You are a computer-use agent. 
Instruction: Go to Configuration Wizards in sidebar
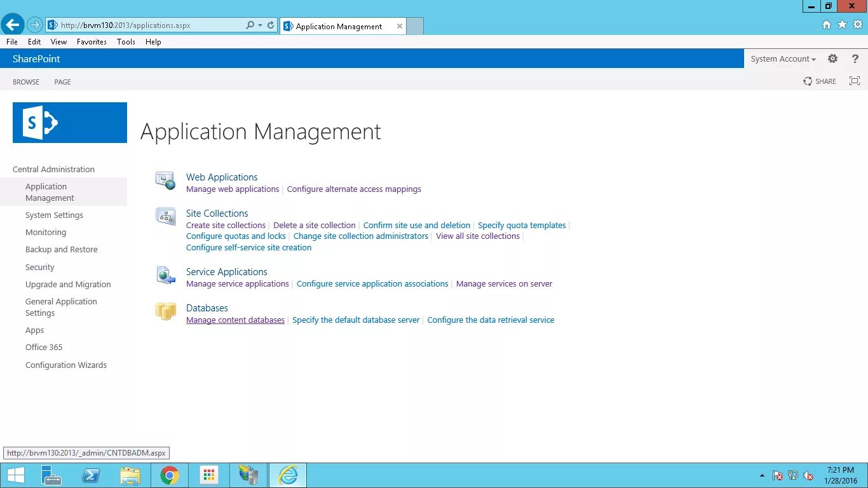[66, 365]
